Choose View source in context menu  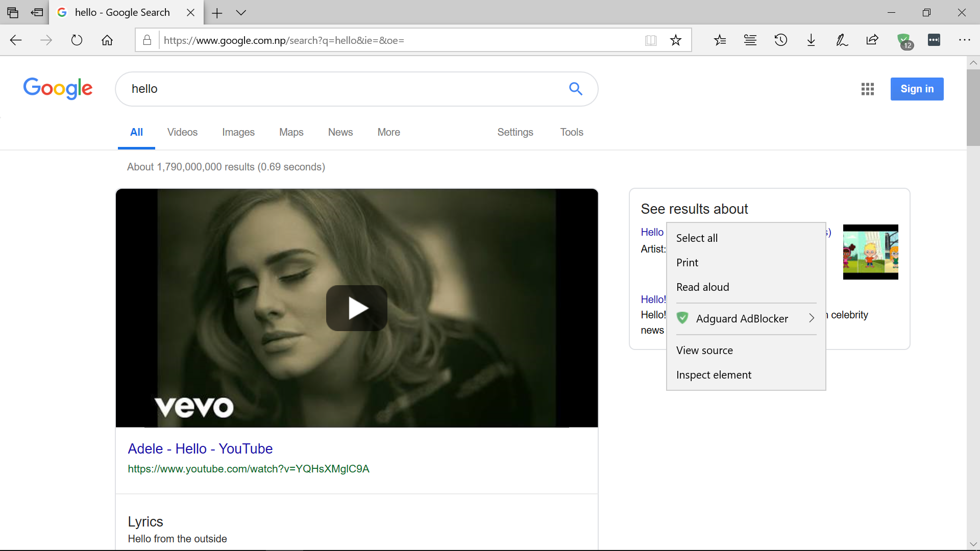coord(746,350)
